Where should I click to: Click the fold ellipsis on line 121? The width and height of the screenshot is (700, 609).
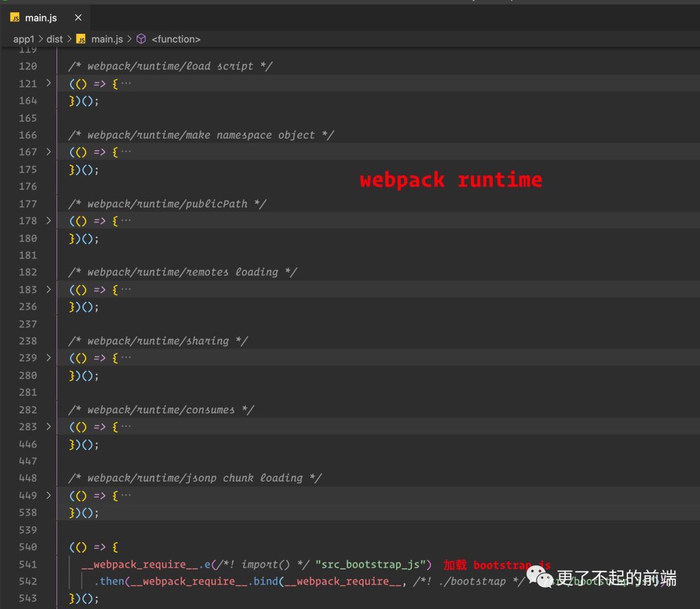pos(126,84)
